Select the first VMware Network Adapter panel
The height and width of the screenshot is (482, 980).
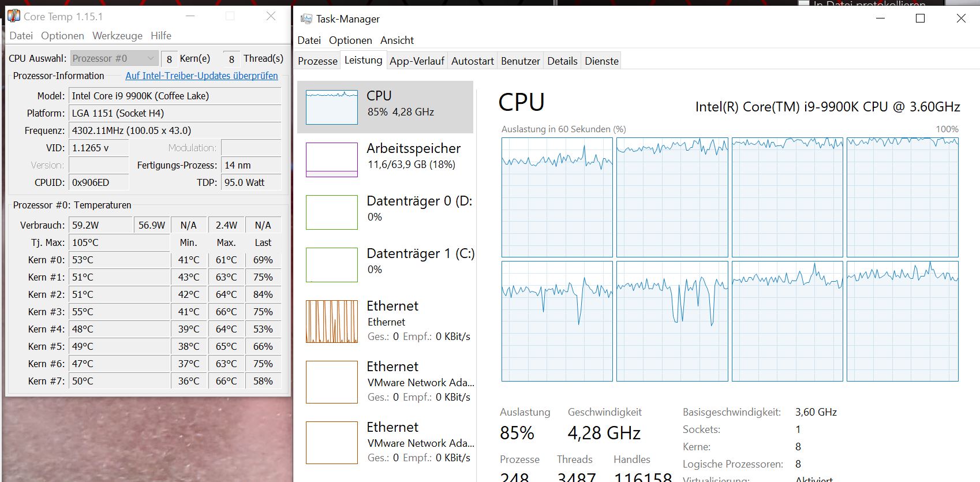coord(386,382)
